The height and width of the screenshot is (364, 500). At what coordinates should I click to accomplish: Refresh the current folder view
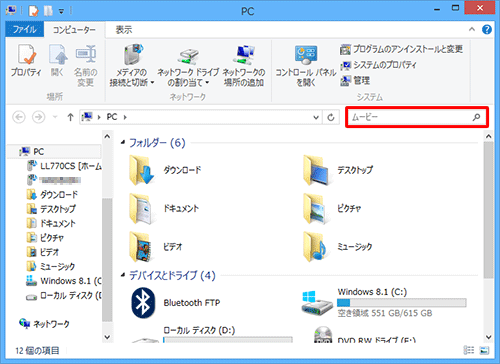(x=331, y=117)
